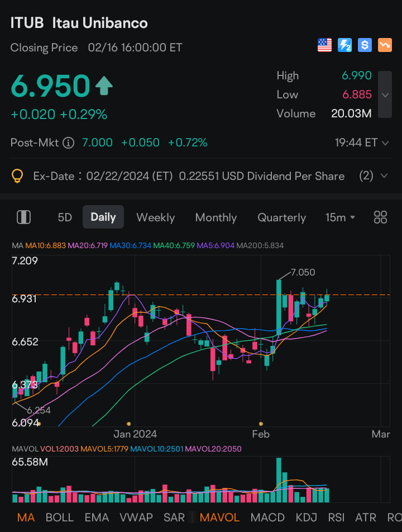Tap the event dot at Feb
The height and width of the screenshot is (532, 402).
click(x=261, y=424)
